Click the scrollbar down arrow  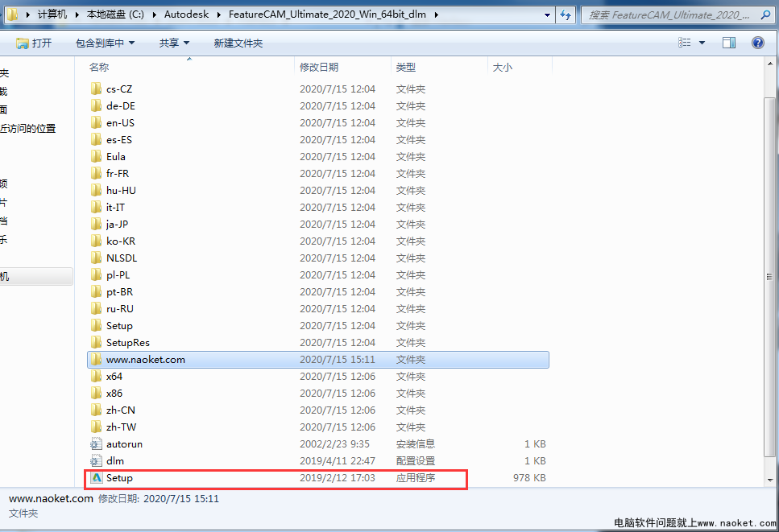tap(769, 480)
